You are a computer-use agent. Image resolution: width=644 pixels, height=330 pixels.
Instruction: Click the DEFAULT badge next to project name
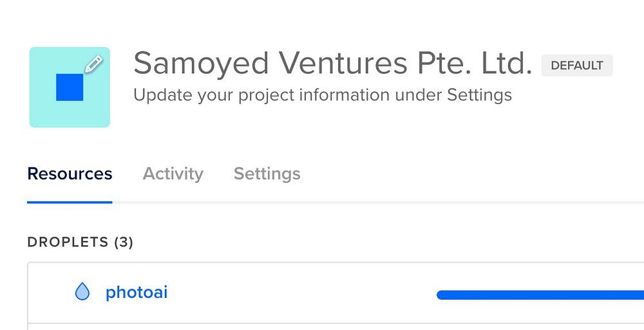[576, 66]
